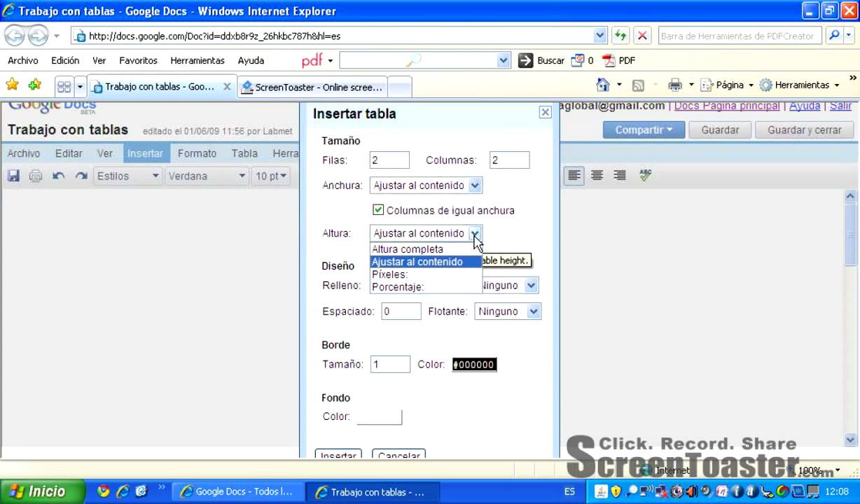The height and width of the screenshot is (504, 860).
Task: Select Porcentaje option
Action: coord(426,287)
